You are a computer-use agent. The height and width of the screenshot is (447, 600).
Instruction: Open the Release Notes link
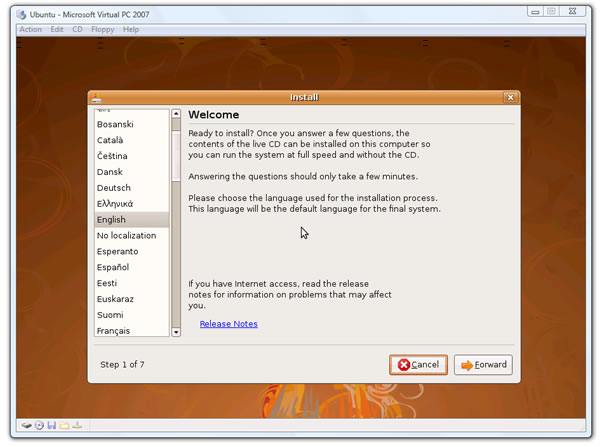(x=228, y=324)
